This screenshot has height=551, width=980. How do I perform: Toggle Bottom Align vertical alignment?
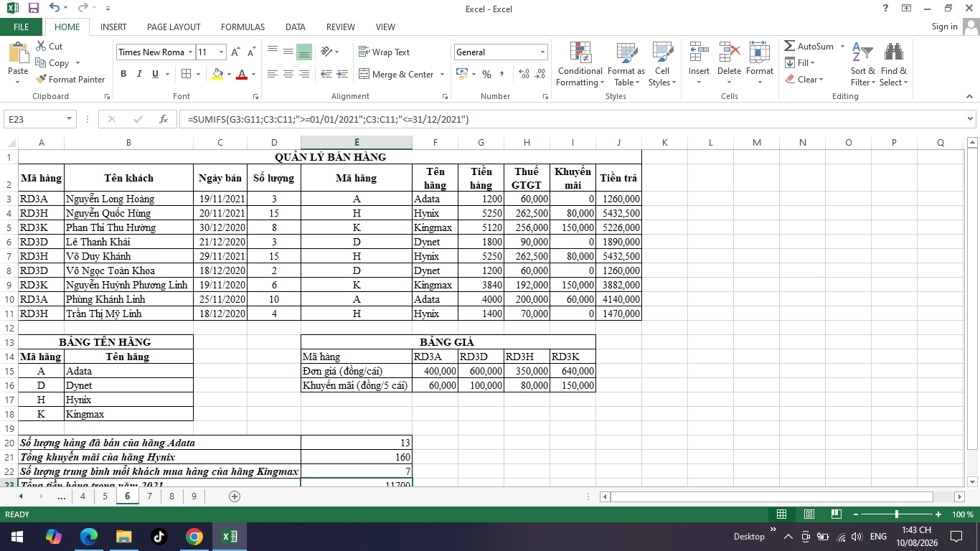(304, 52)
